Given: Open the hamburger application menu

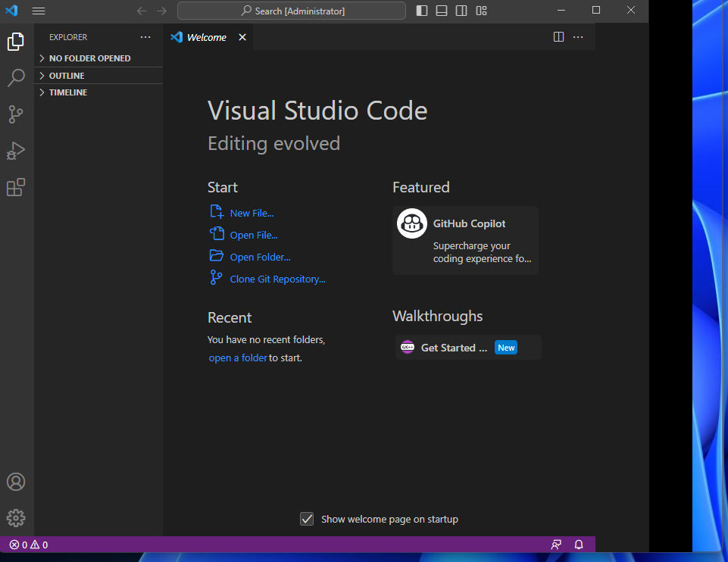Looking at the screenshot, I should [x=39, y=11].
